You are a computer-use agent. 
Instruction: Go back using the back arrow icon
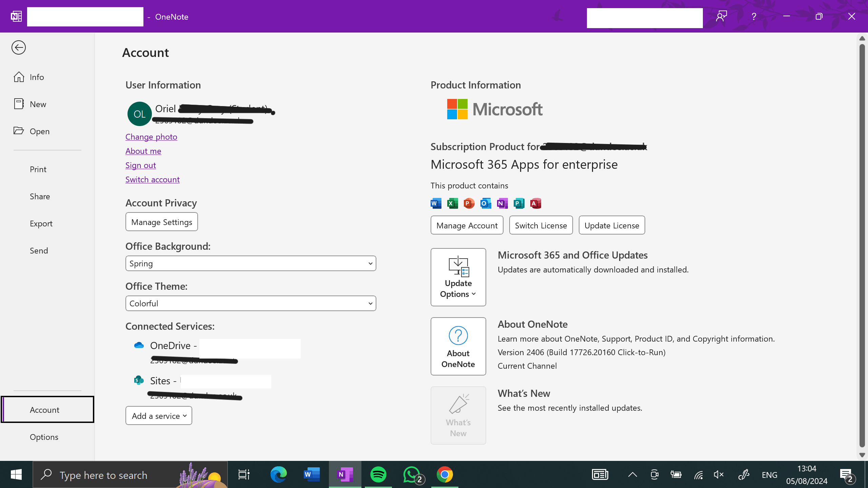coord(19,47)
